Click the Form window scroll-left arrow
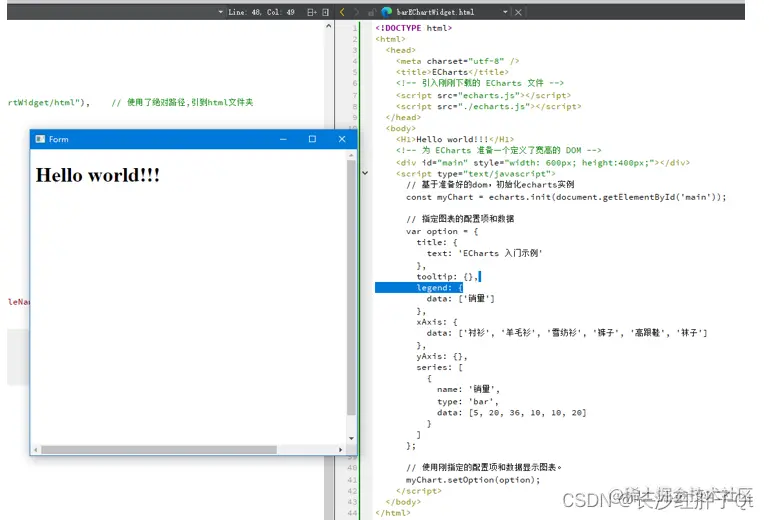Screen dimensions: 769x520 point(35,450)
